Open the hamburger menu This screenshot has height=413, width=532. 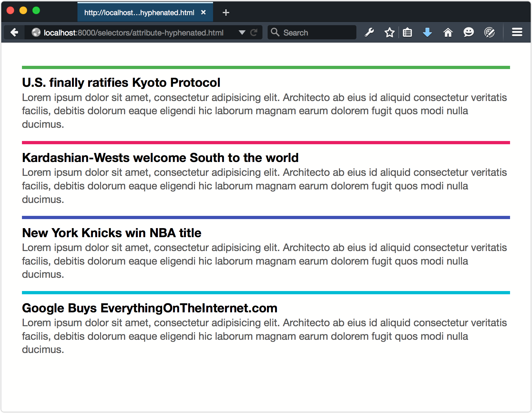tap(517, 33)
